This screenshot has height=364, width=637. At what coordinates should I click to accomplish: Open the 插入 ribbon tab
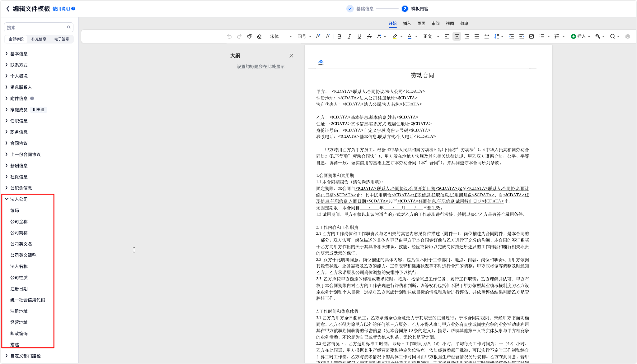[407, 24]
